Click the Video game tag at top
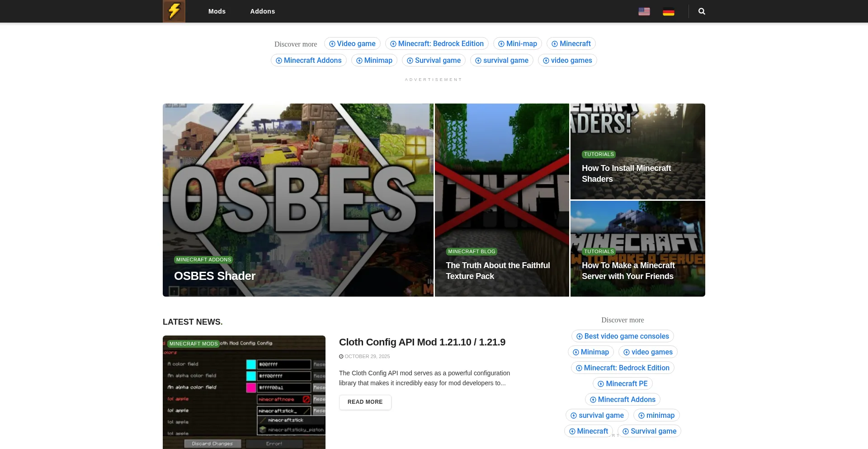Viewport: 868px width, 449px height. point(352,44)
